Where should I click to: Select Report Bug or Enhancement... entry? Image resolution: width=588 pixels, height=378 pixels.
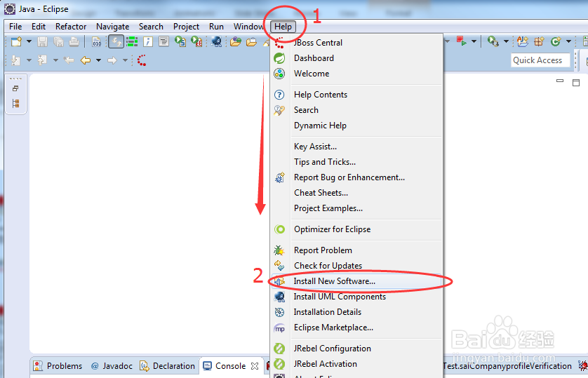356,177
